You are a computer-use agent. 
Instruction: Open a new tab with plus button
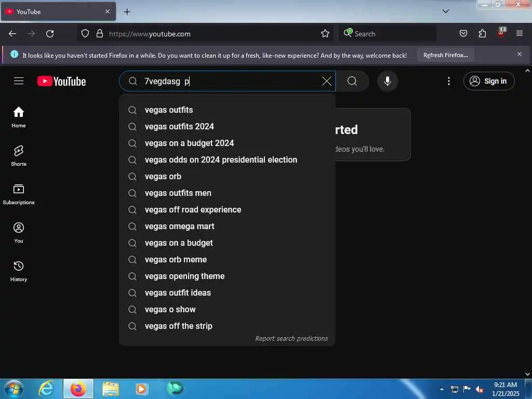coord(127,12)
